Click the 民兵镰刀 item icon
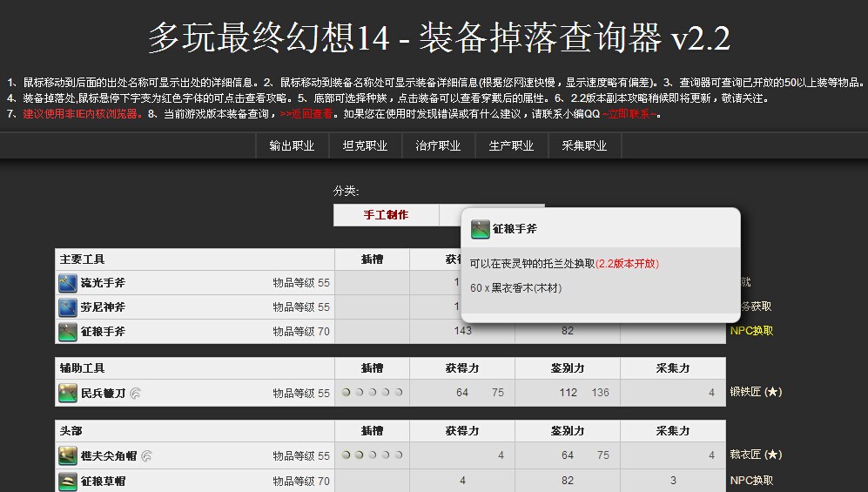The height and width of the screenshot is (492, 868). pyautogui.click(x=68, y=393)
